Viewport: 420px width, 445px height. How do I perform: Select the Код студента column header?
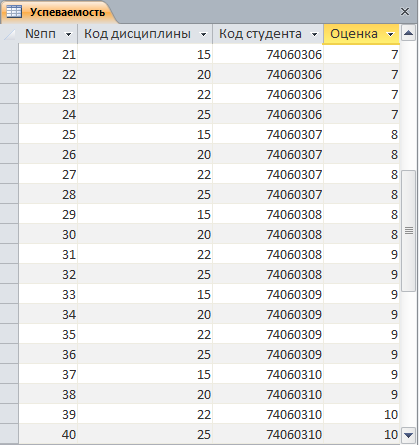point(268,34)
